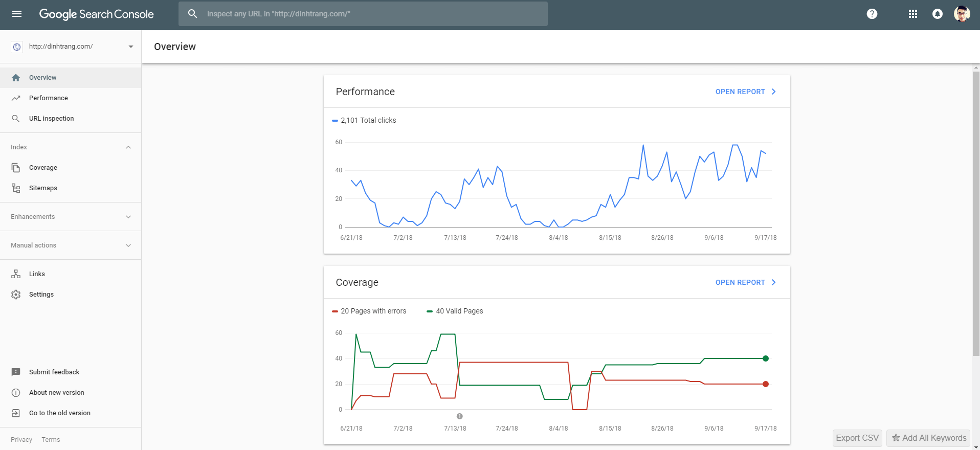Expand the Enhancements section

(128, 217)
